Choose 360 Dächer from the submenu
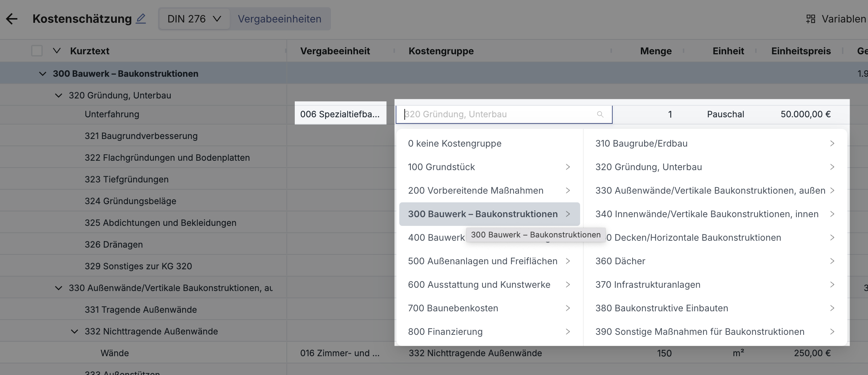The width and height of the screenshot is (868, 375). 620,261
